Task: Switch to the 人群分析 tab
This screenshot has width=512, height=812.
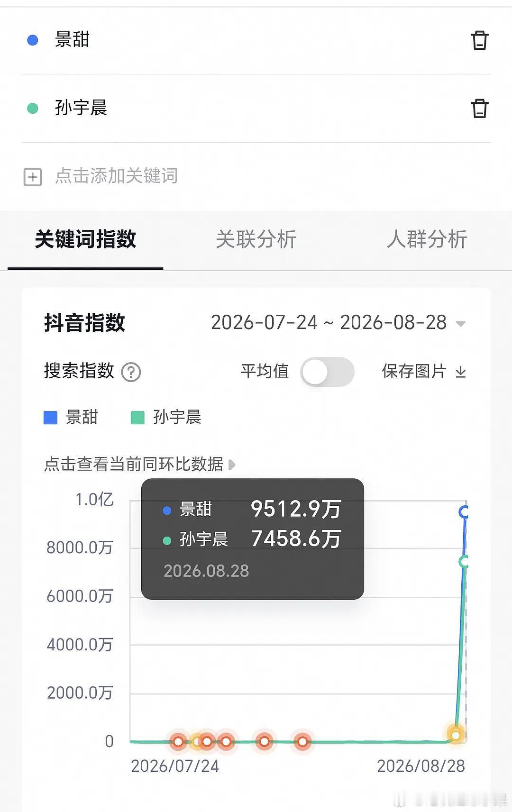Action: point(427,239)
